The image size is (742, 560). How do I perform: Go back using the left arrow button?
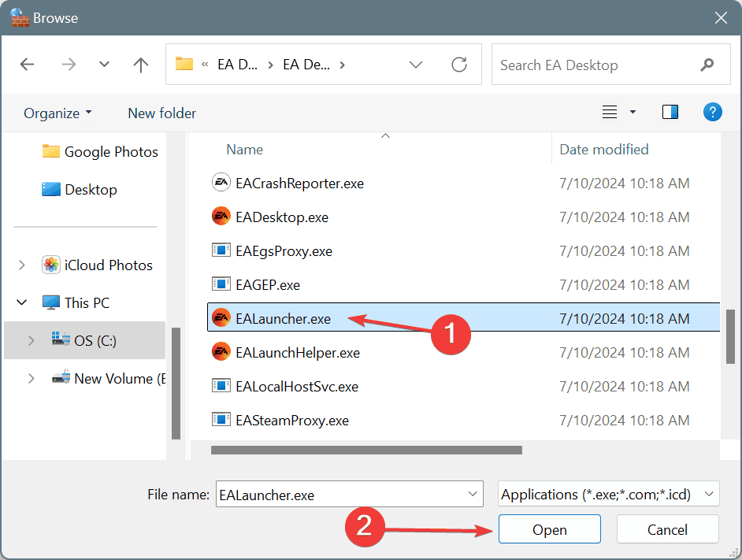pos(27,65)
